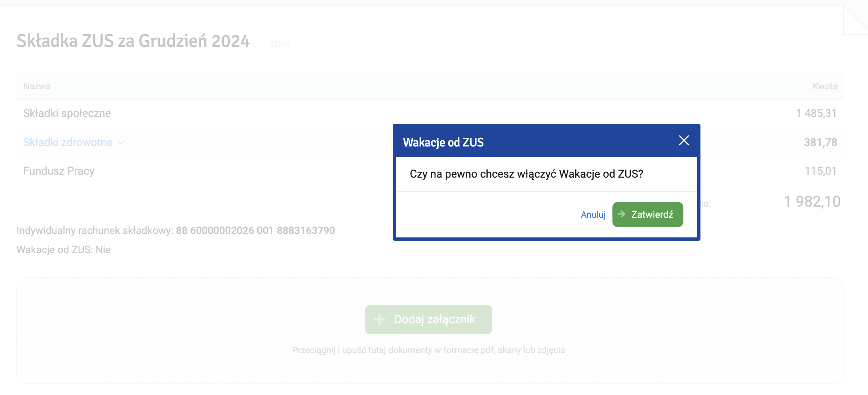Image resolution: width=868 pixels, height=395 pixels.
Task: Open the Składki zdrowotne link
Action: point(68,142)
